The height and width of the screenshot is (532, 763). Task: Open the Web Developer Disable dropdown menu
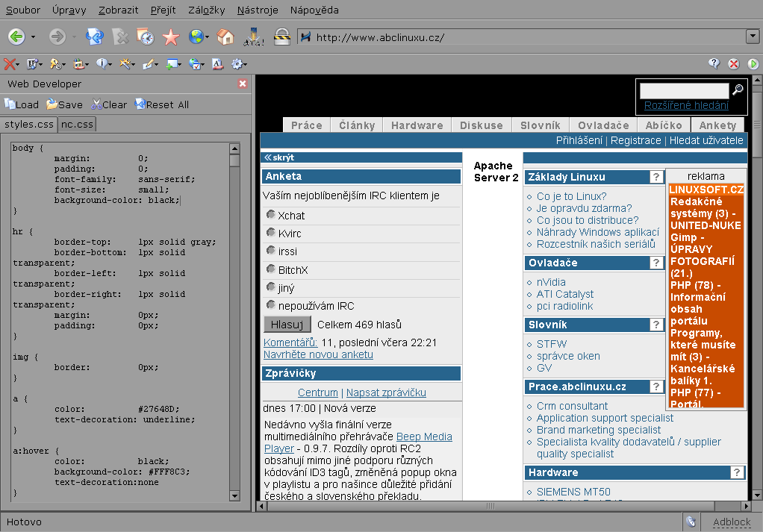pos(12,64)
